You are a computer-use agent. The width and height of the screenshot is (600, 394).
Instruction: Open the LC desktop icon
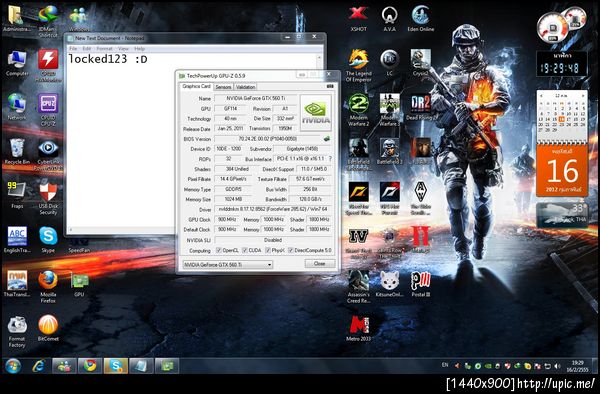tap(389, 62)
